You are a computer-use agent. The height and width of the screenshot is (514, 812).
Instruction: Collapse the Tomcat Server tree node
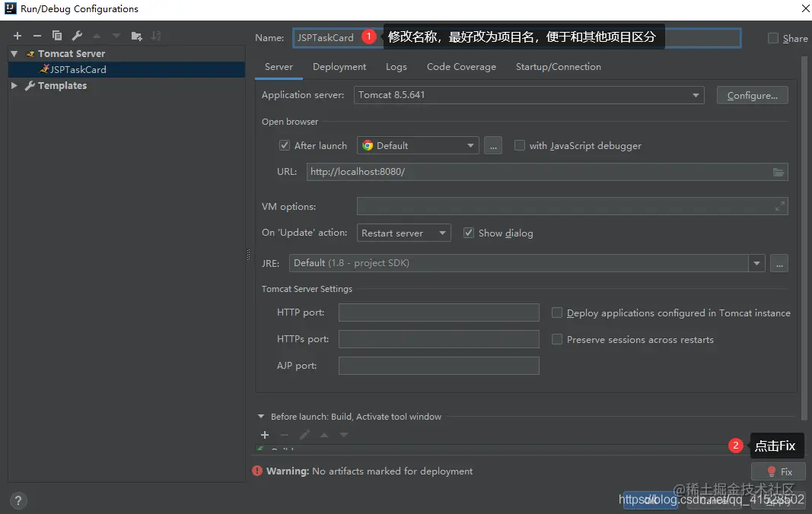click(14, 54)
